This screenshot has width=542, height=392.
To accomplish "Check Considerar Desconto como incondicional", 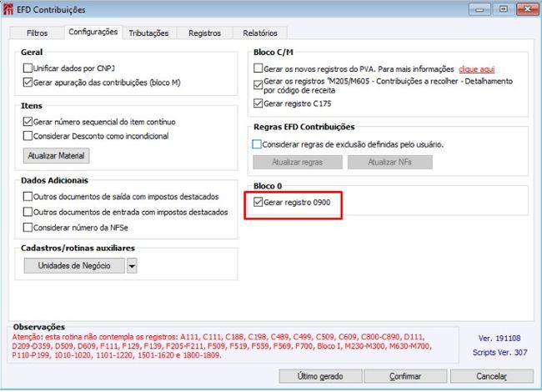I will coord(28,136).
